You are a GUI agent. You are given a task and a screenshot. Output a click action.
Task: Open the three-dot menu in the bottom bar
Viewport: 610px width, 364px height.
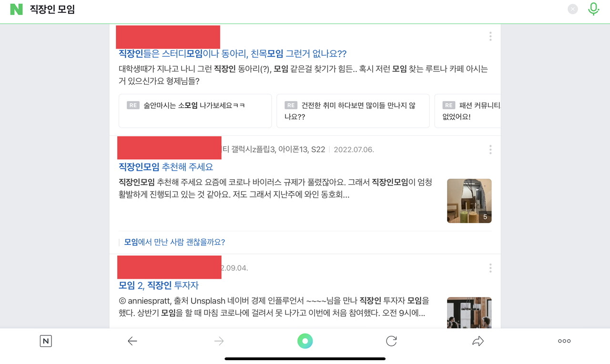564,341
